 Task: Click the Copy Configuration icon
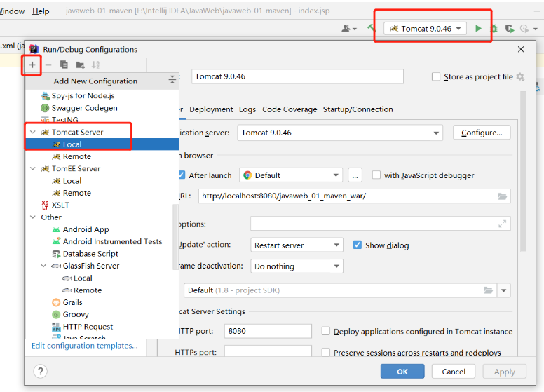pos(64,65)
